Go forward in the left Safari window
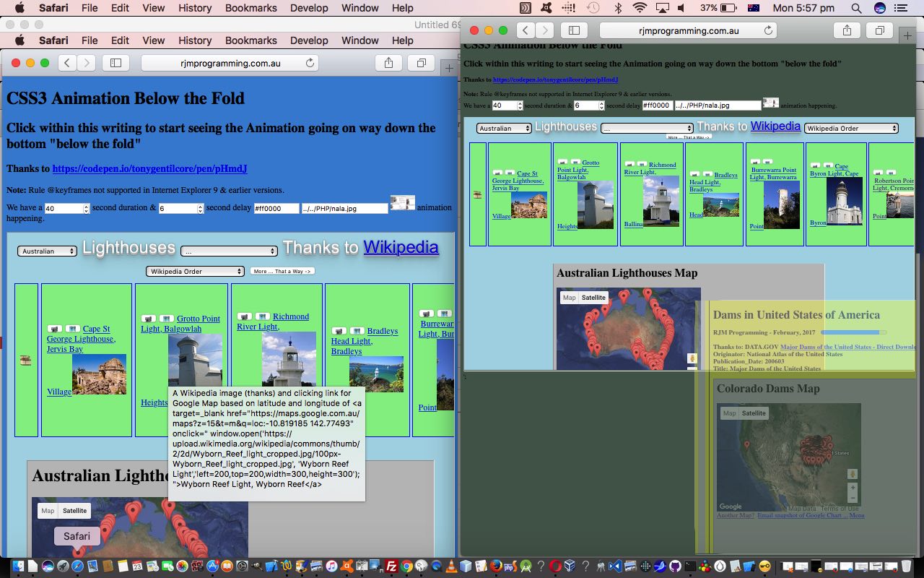924x578 pixels. pos(86,63)
